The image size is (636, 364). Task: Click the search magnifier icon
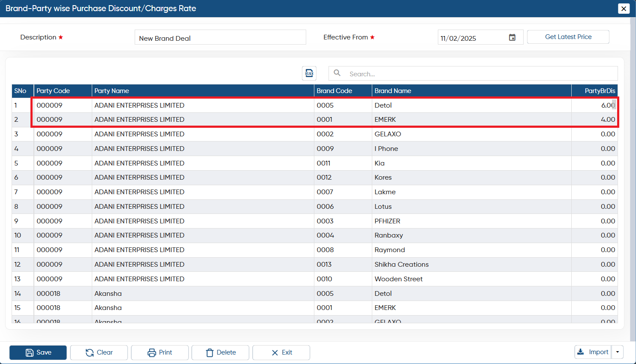pos(337,73)
